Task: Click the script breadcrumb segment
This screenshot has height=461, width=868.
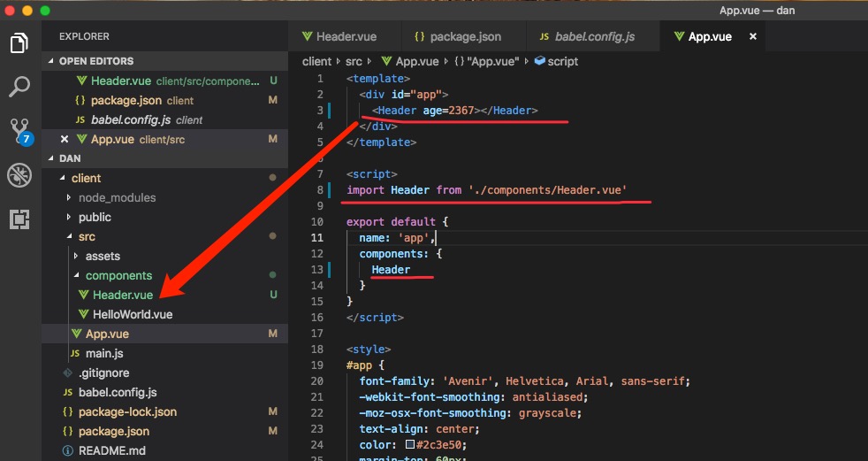Action: coord(556,62)
